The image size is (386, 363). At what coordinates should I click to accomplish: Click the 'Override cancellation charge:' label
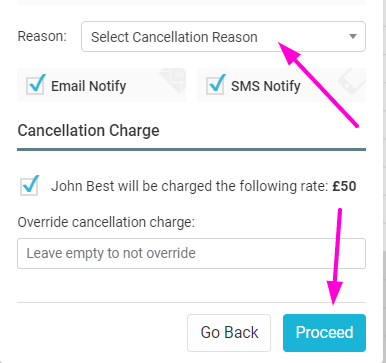[x=106, y=222]
